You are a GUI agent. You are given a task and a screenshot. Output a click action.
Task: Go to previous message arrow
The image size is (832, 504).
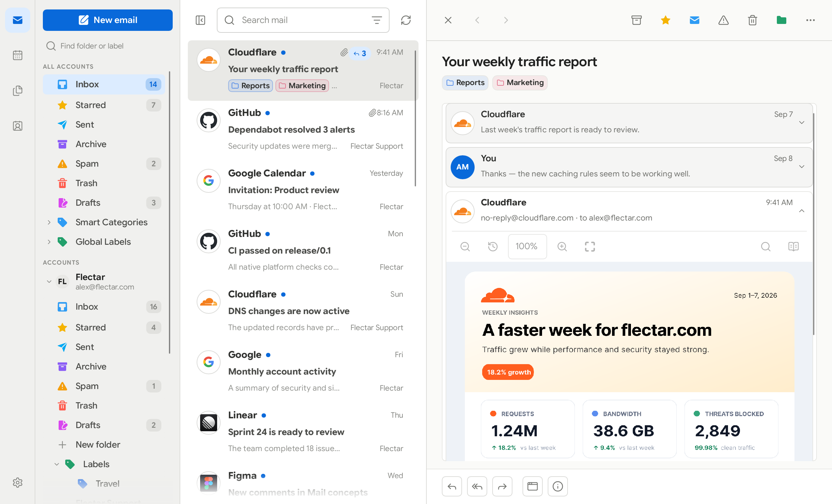coord(477,20)
